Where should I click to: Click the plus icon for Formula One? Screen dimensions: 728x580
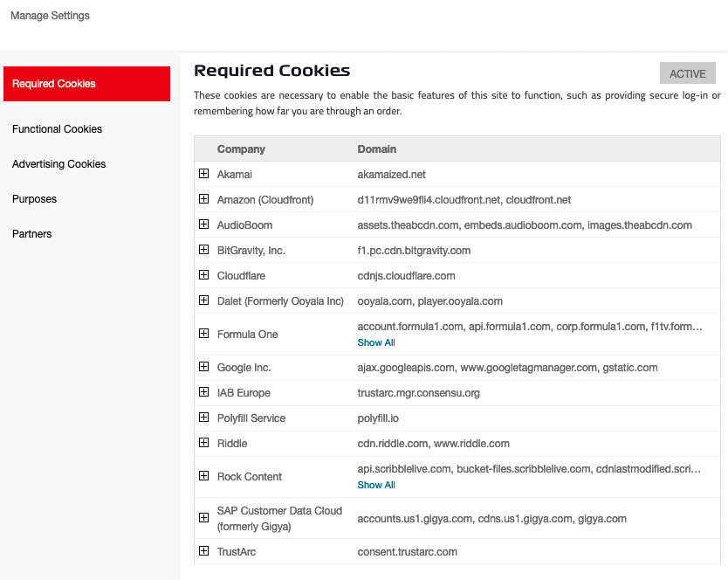click(204, 334)
